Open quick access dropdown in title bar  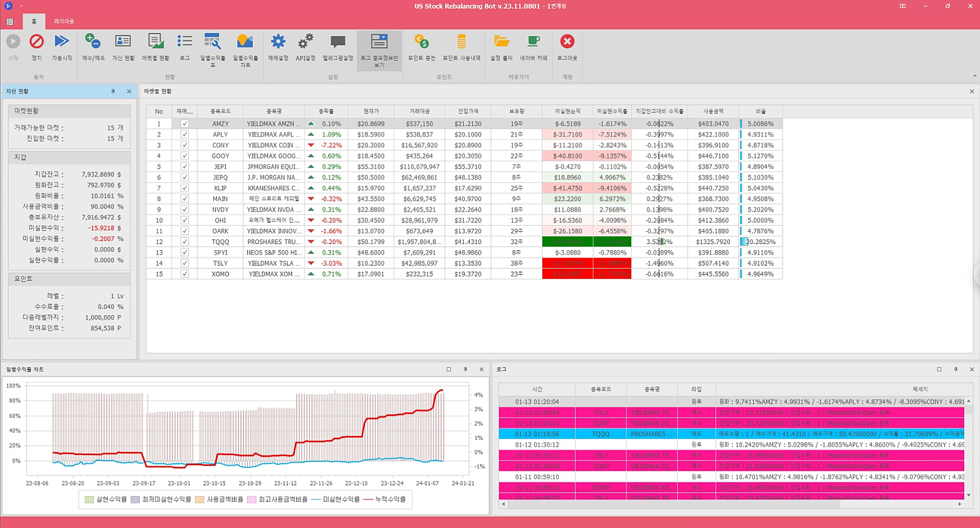coord(21,6)
